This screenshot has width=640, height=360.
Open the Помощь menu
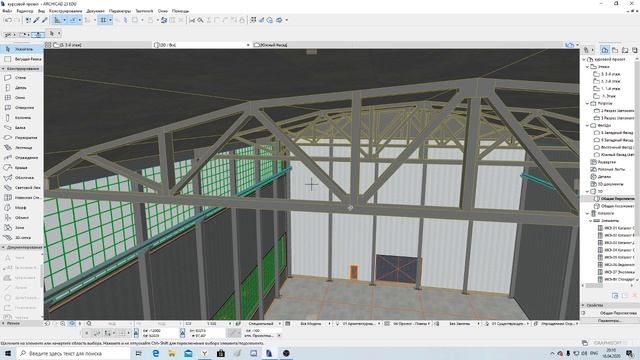[180, 11]
